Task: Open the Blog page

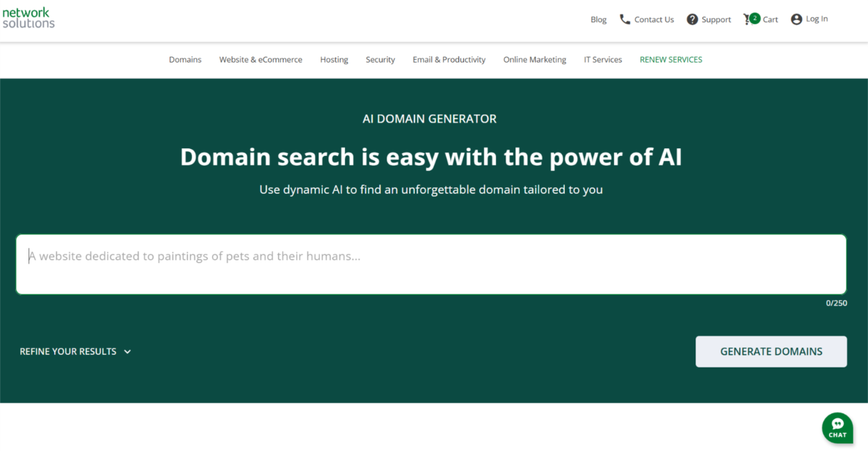Action: [x=598, y=19]
